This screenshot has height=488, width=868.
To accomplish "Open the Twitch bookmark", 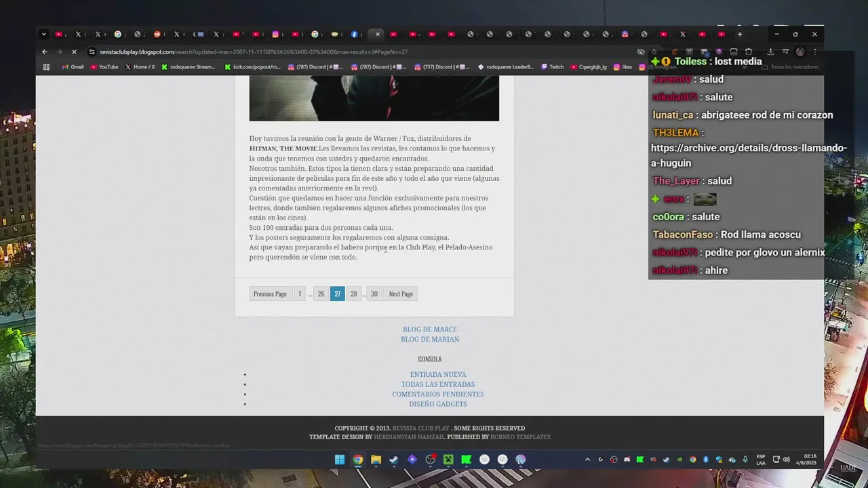I will click(552, 67).
